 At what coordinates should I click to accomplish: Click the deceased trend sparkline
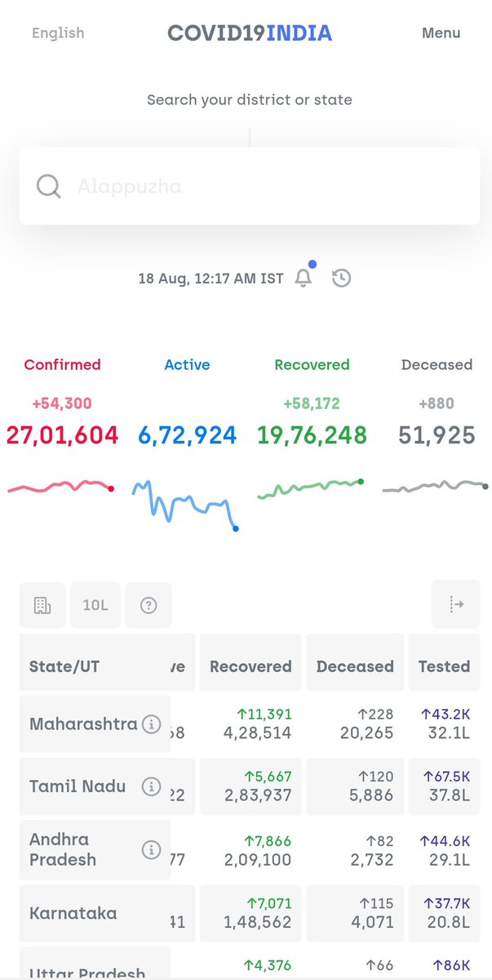[x=436, y=487]
